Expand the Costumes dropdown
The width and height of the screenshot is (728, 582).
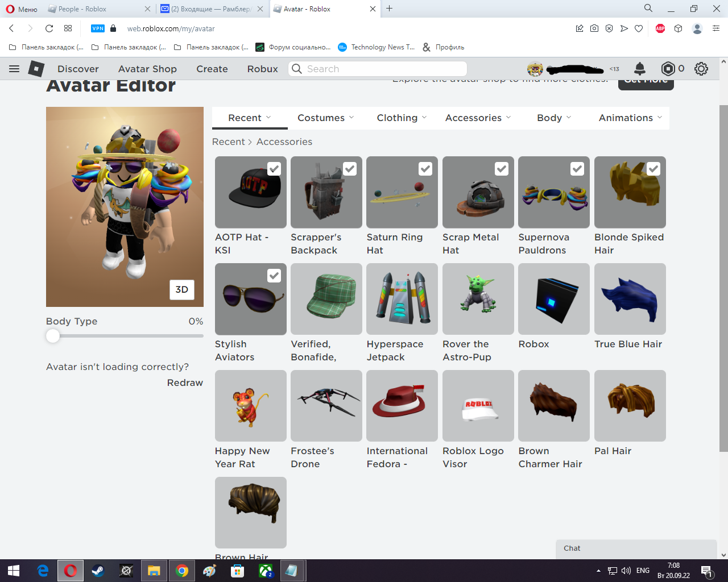tap(326, 118)
